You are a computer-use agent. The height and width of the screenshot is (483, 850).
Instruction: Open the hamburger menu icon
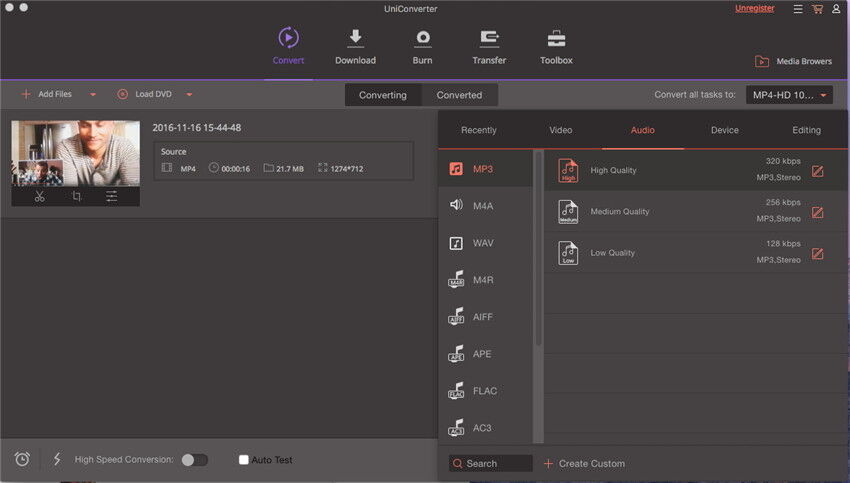pos(798,9)
